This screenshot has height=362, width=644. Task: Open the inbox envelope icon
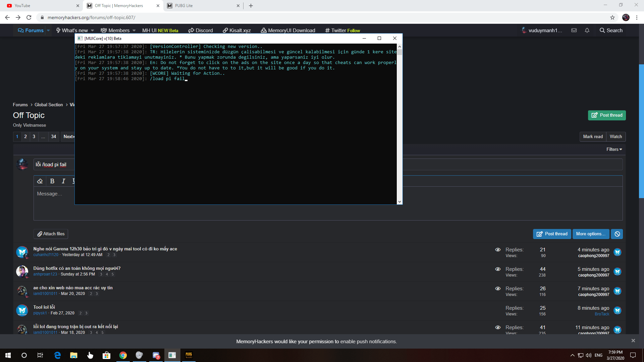574,31
